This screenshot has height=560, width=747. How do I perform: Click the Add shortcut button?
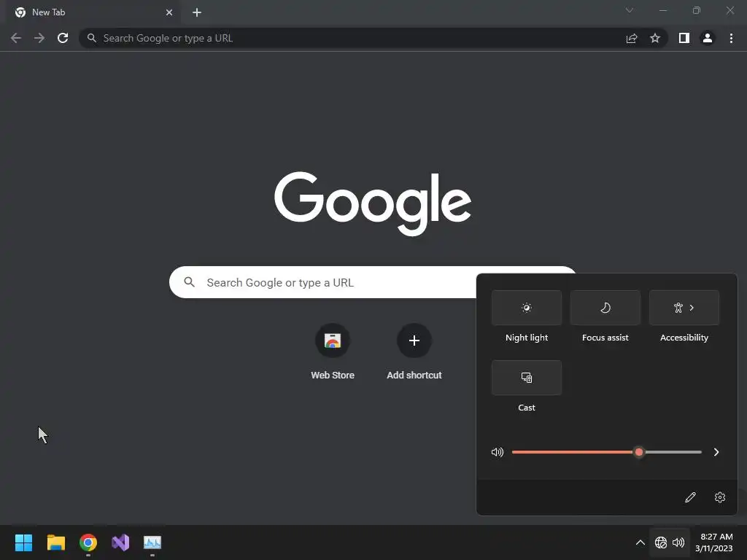tap(414, 352)
